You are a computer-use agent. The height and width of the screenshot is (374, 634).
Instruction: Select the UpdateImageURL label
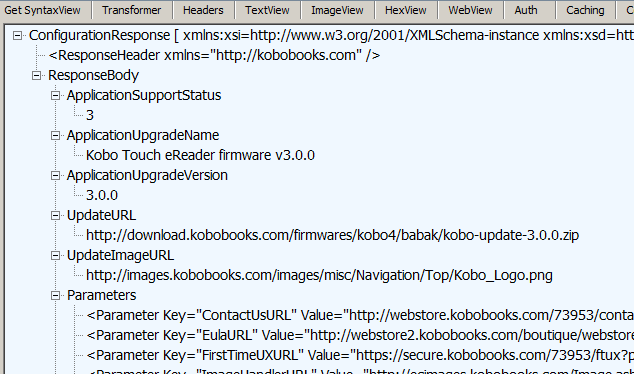click(120, 256)
